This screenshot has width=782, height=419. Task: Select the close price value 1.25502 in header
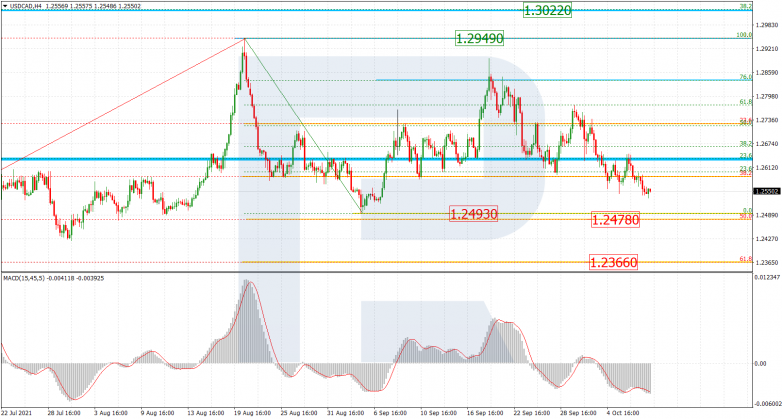tap(128, 6)
